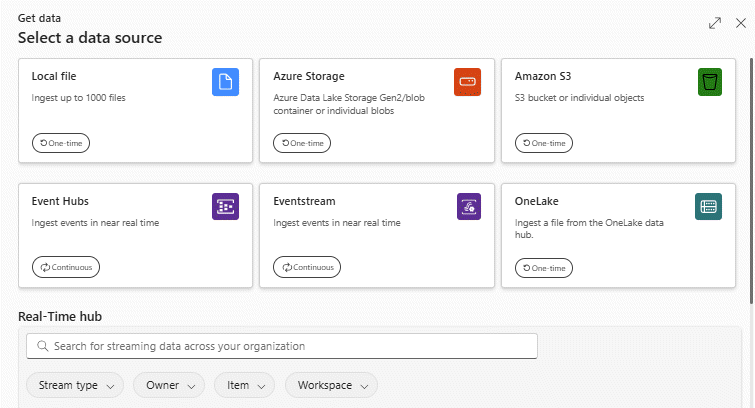Click the Azure Storage orange icon
Screen dimensions: 755x408
coord(467,82)
